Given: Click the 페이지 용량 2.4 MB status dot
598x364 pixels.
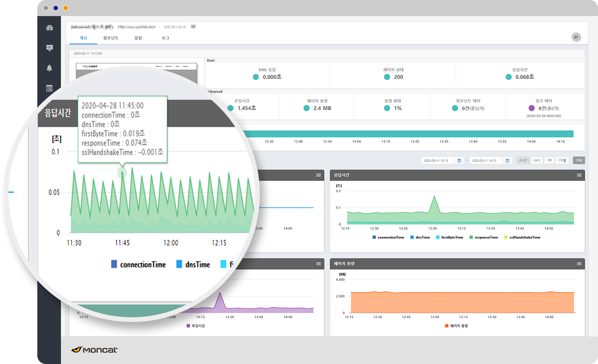Looking at the screenshot, I should point(307,108).
